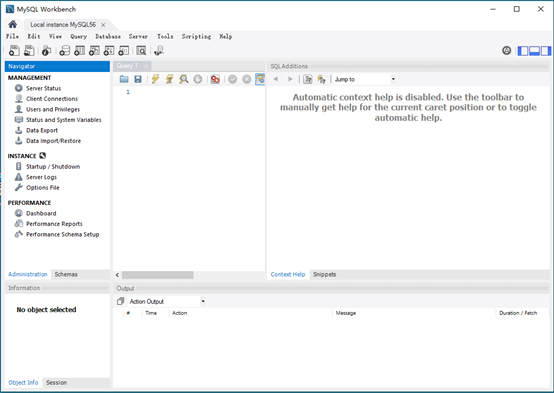
Task: Create a new view toolbar icon
Action: [94, 51]
